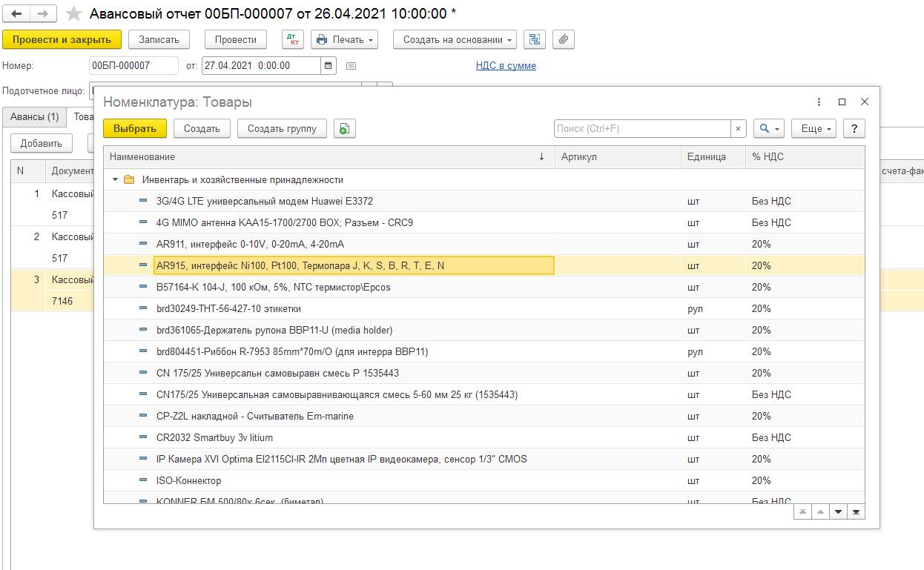Collapse Инвентарь и хозяйственные принадлежности folder
The height and width of the screenshot is (570, 924).
[x=115, y=179]
